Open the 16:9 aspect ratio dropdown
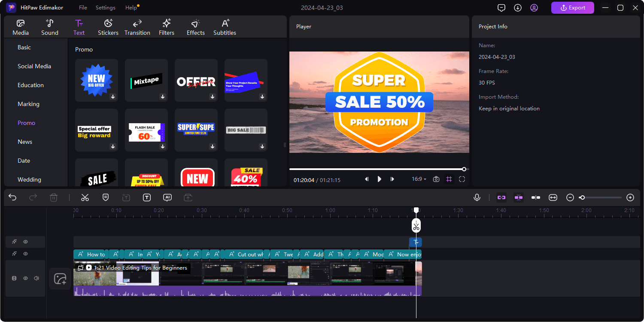 click(419, 179)
